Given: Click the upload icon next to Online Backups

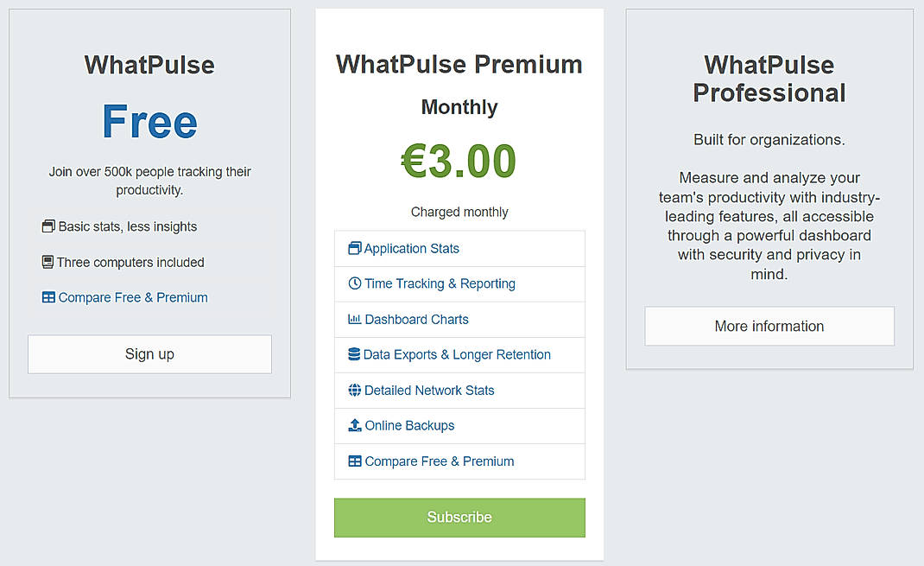Looking at the screenshot, I should [355, 425].
